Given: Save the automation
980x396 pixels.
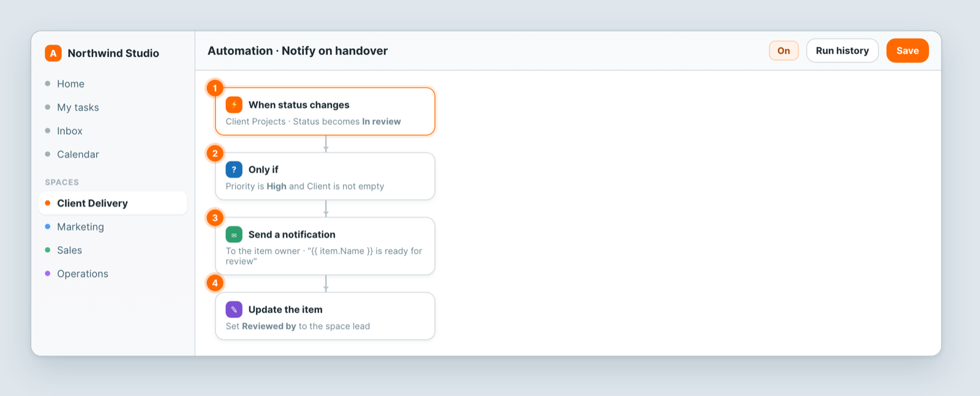Looking at the screenshot, I should click(x=907, y=51).
